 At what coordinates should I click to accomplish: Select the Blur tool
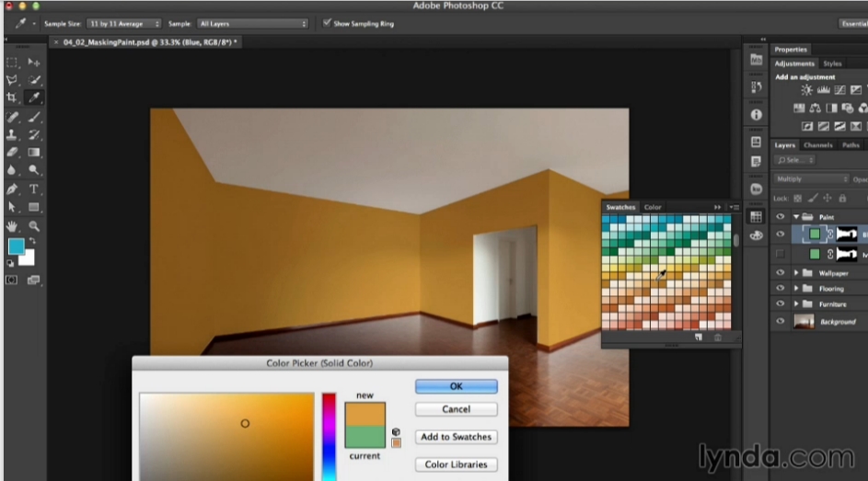pos(12,170)
